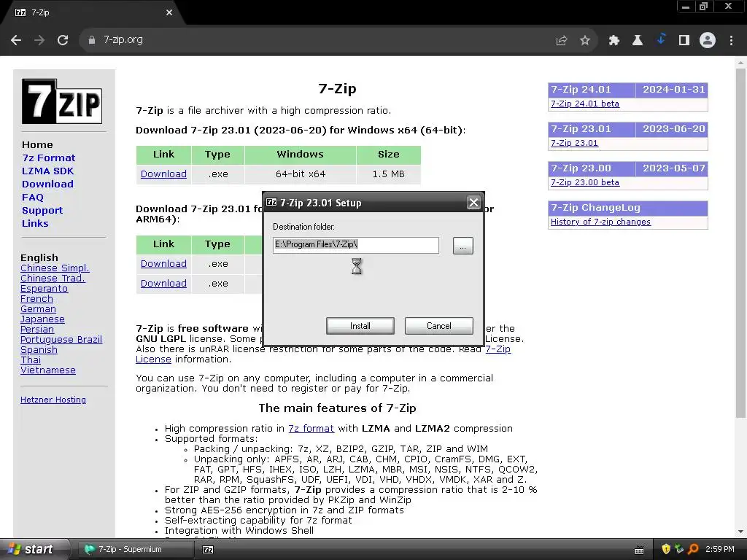Click the Destination folder path field
Image resolution: width=747 pixels, height=560 pixels.
click(x=355, y=245)
